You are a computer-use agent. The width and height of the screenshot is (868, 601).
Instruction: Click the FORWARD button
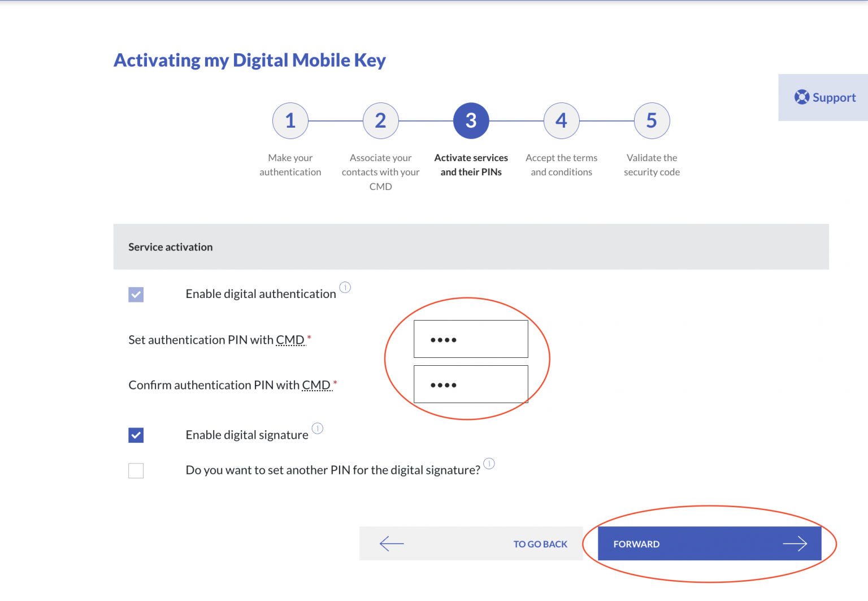click(x=710, y=544)
